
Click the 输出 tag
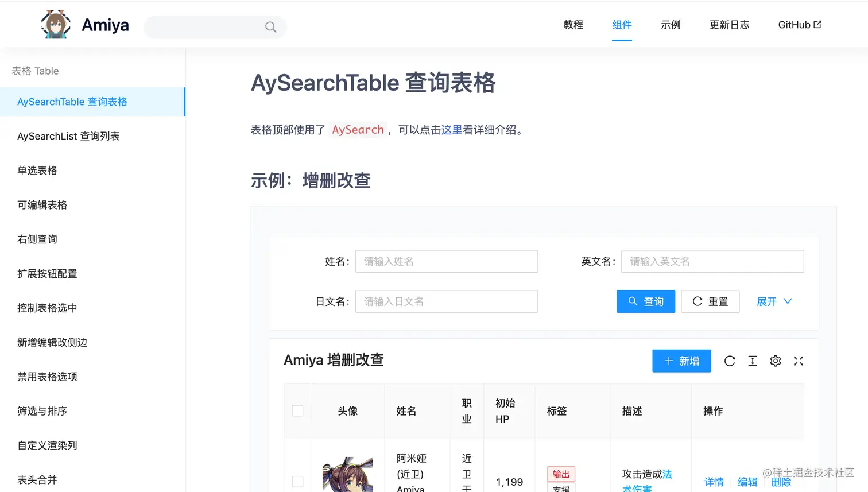coord(561,474)
